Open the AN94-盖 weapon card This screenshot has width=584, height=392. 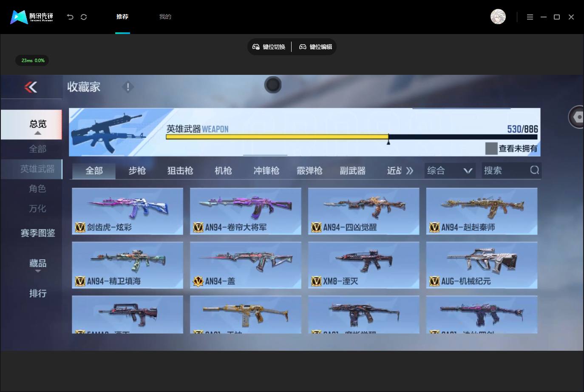245,265
